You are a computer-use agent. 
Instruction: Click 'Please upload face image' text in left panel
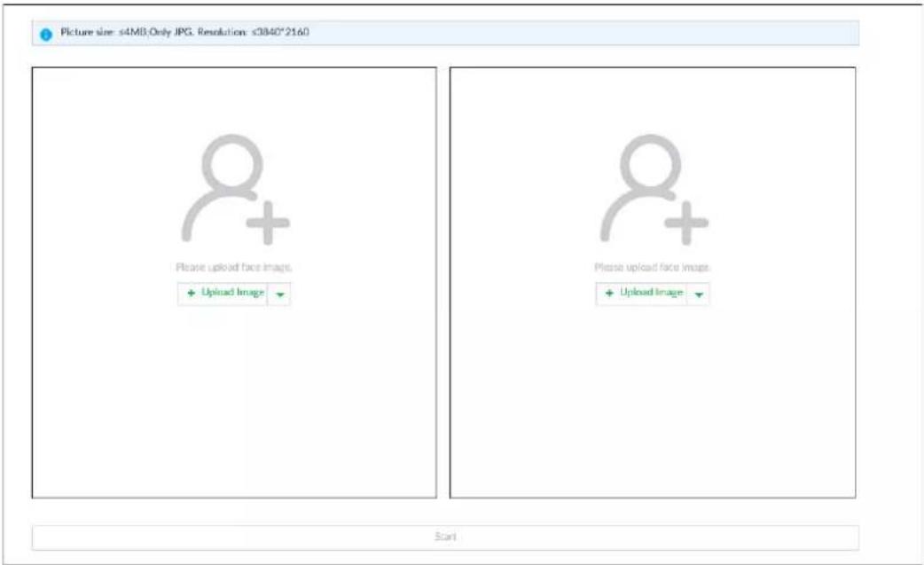click(234, 268)
